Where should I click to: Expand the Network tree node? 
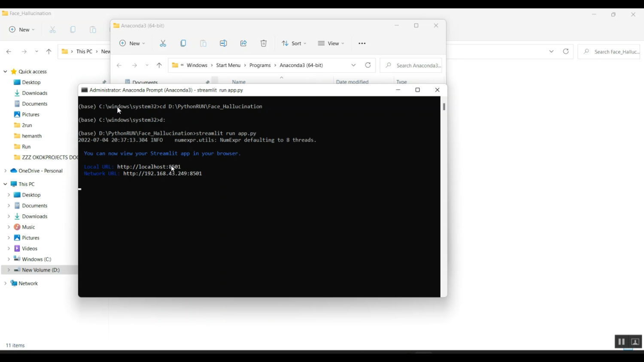5,284
